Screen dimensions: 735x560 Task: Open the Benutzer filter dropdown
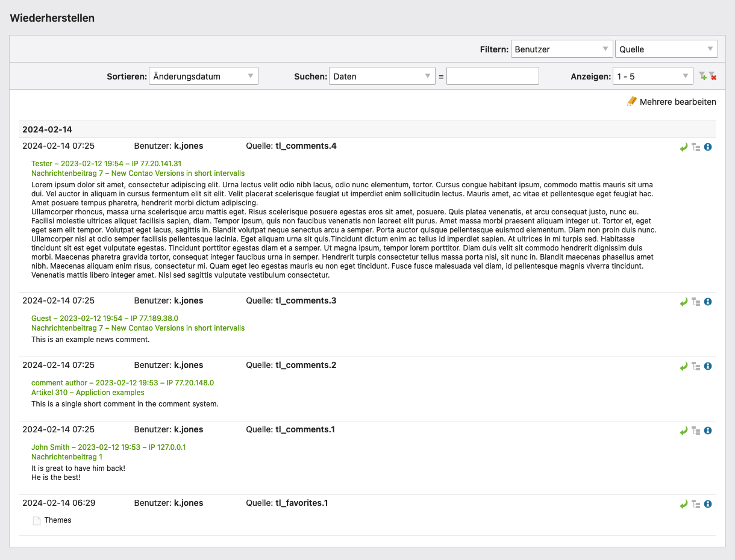click(x=561, y=49)
